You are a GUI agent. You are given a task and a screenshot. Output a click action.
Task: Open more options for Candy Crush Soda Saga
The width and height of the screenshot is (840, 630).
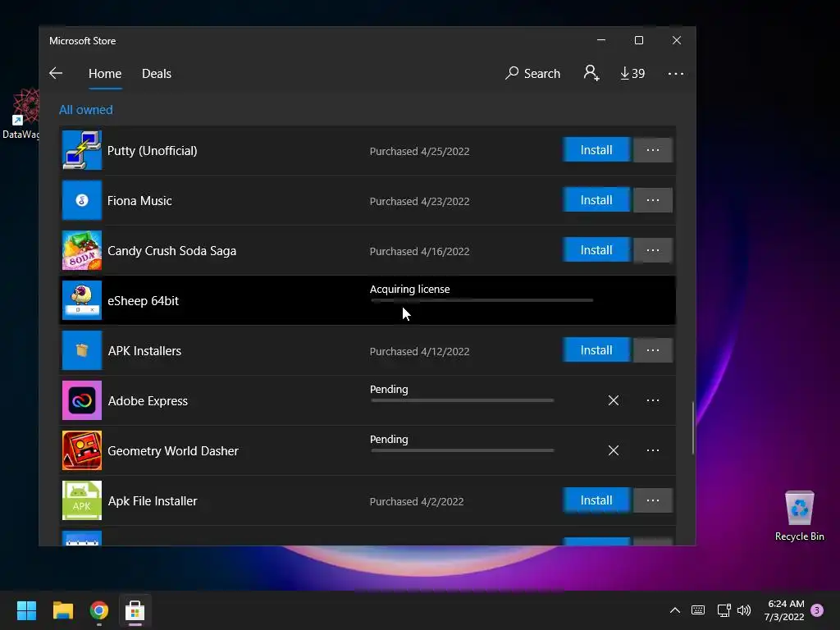[x=652, y=250]
